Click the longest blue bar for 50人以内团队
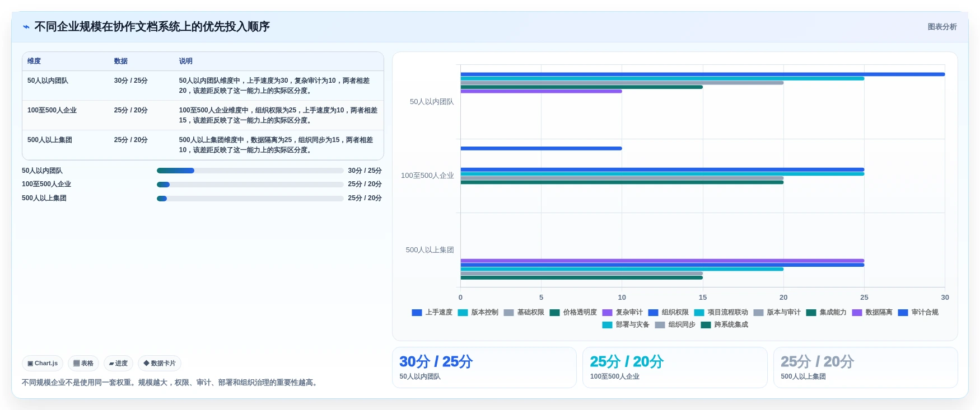 click(703, 74)
